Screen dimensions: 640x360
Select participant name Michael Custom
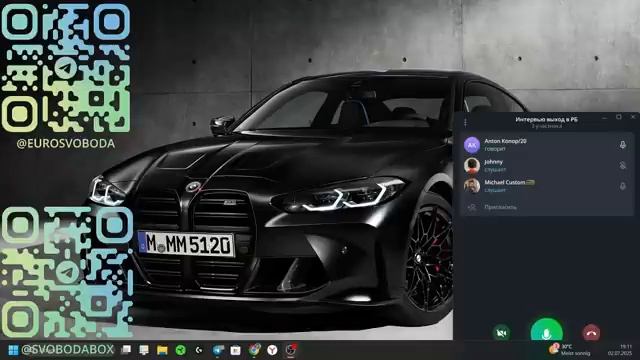504,182
